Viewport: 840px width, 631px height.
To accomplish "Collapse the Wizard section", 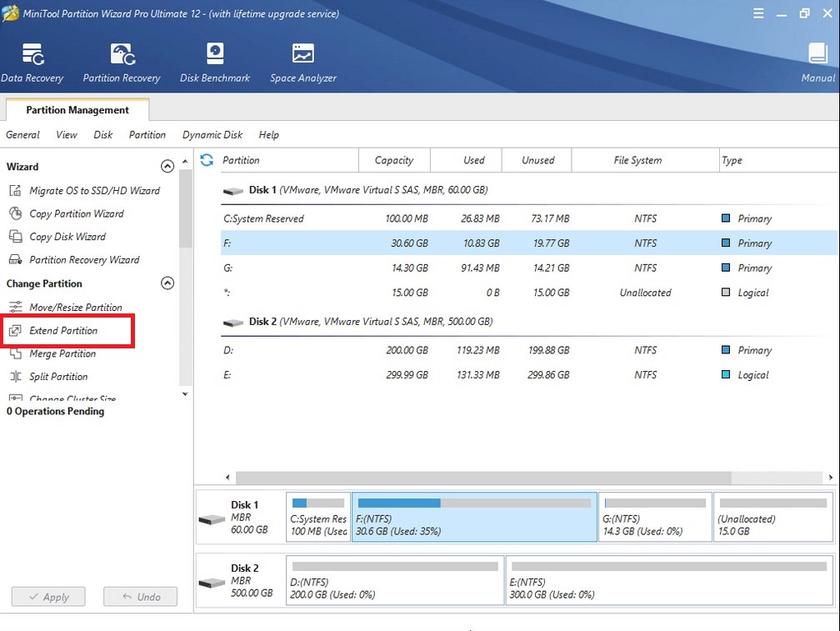I will 167,167.
